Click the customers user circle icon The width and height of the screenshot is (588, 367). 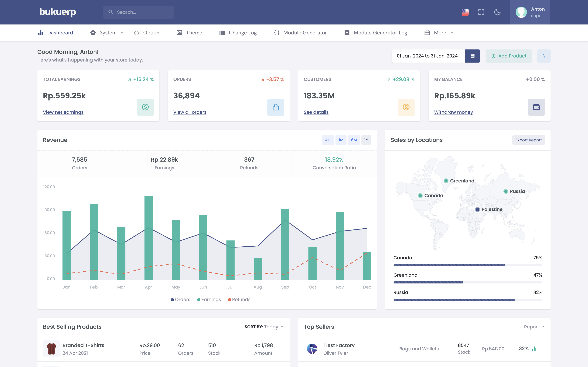click(406, 107)
